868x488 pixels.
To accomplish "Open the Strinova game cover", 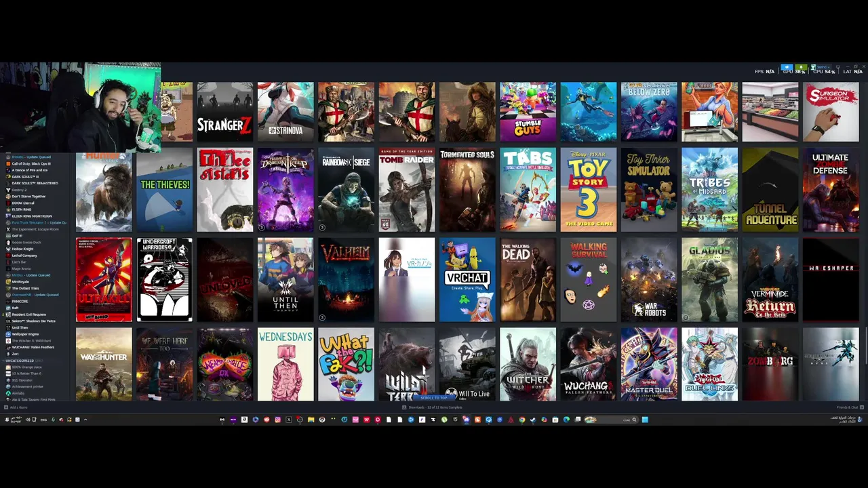I will pos(285,112).
